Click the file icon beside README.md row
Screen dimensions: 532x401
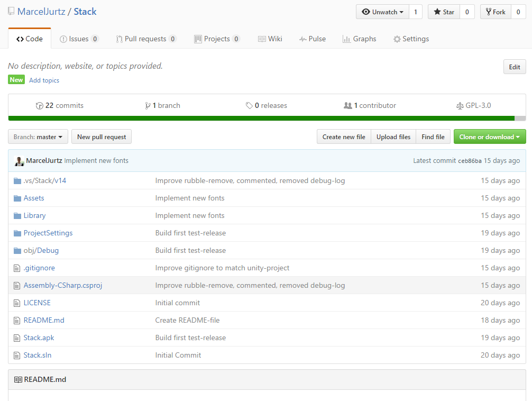tap(17, 321)
